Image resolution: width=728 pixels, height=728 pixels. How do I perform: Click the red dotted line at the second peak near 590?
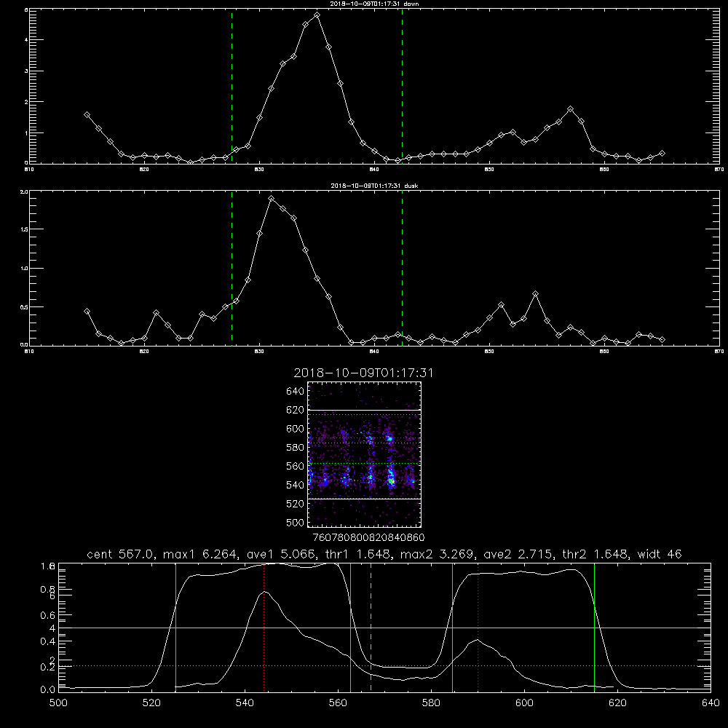478,627
